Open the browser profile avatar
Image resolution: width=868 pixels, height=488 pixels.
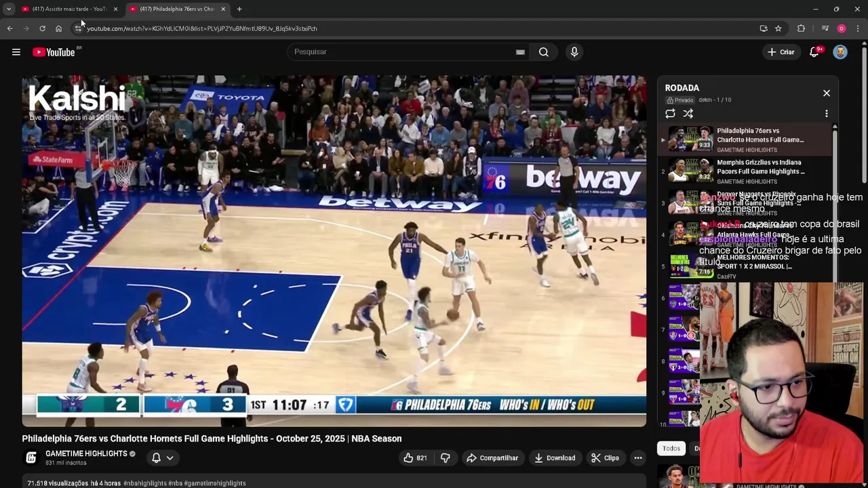click(842, 28)
